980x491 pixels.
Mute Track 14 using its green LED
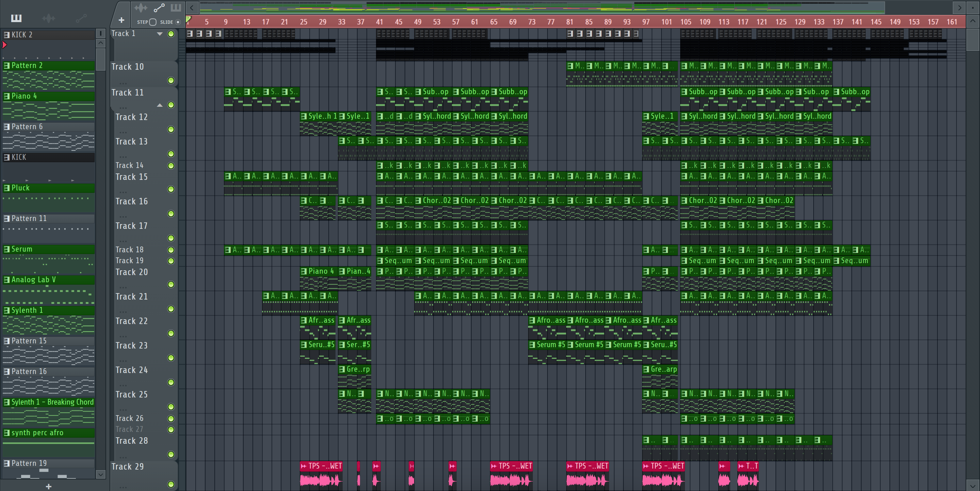pos(171,166)
